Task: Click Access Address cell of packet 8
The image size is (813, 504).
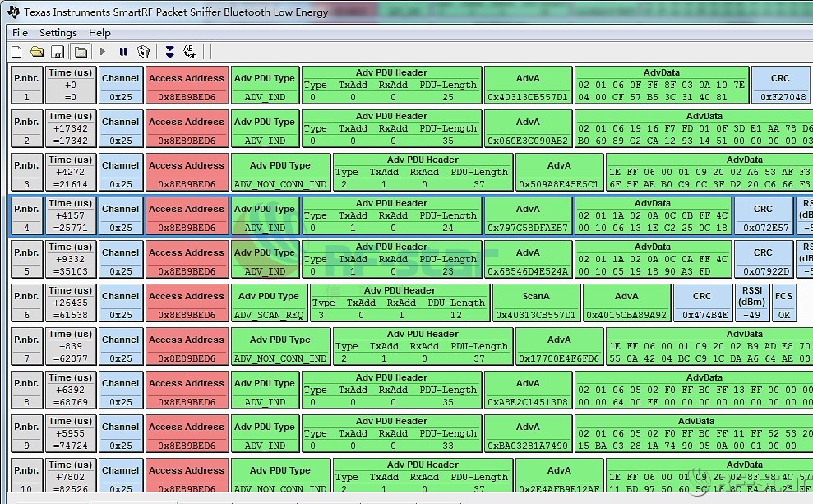Action: tap(186, 391)
